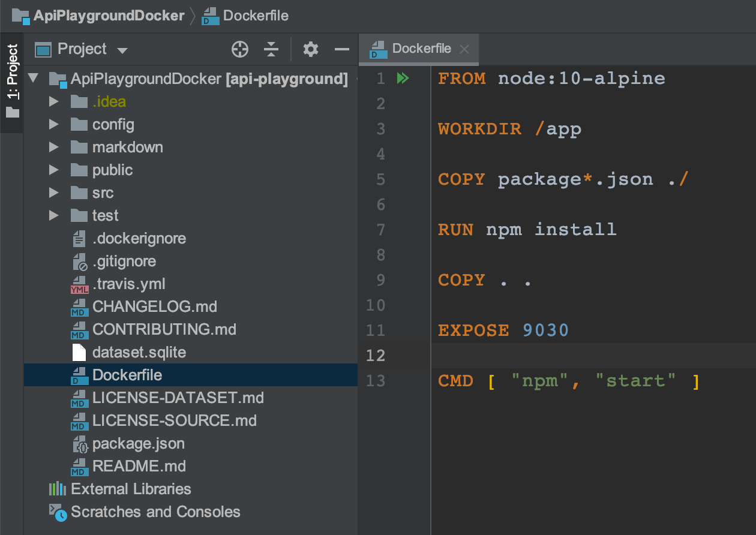The width and height of the screenshot is (756, 535).
Task: Click the External Libraries bar-chart icon
Action: click(x=58, y=489)
